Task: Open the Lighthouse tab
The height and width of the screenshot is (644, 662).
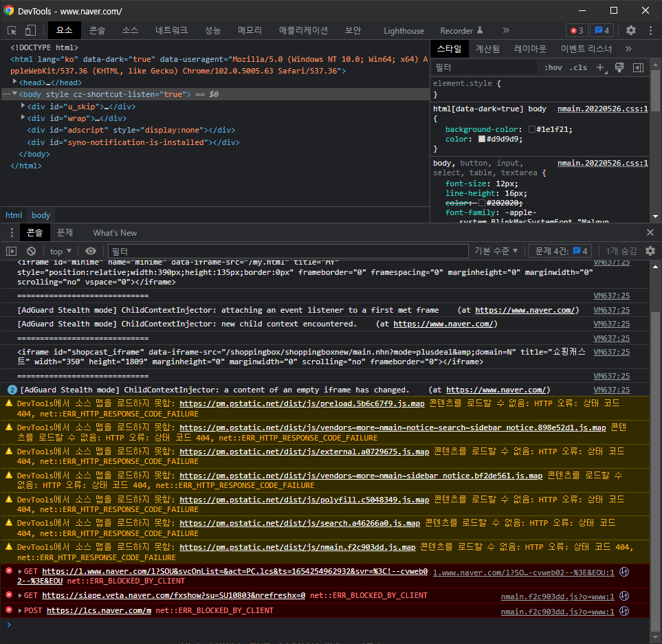Action: (x=404, y=31)
